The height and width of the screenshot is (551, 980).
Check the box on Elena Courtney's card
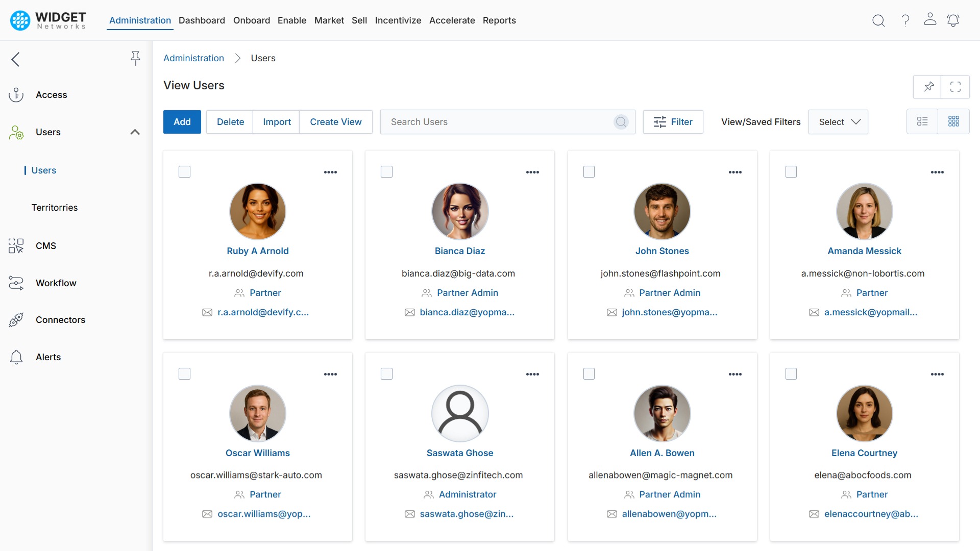click(791, 373)
